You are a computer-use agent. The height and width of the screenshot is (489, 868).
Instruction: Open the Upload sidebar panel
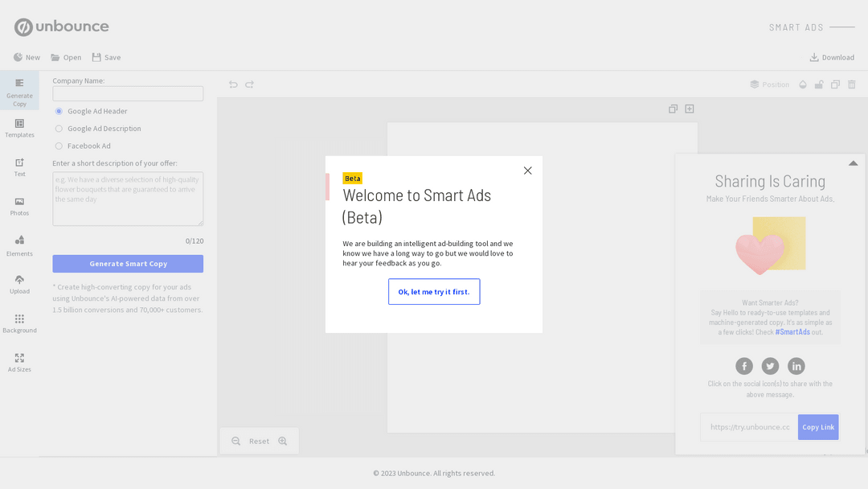coord(19,285)
